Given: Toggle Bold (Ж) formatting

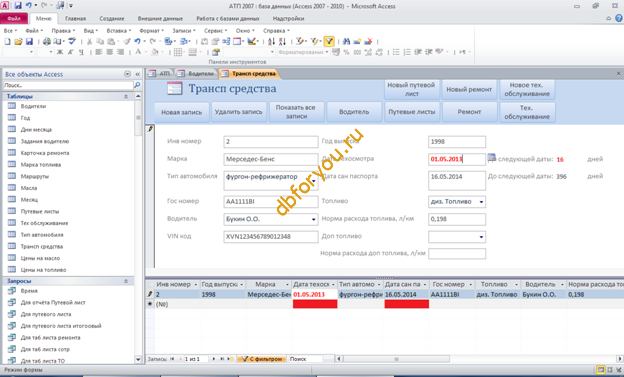Looking at the screenshot, I should (60, 52).
